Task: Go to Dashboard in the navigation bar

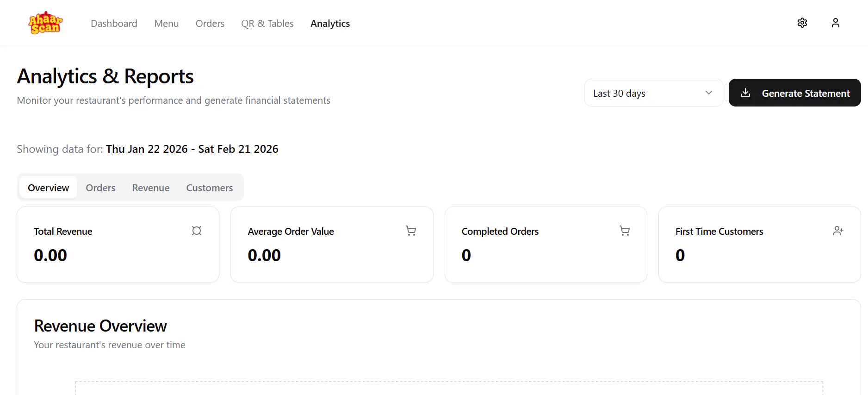Action: [114, 23]
